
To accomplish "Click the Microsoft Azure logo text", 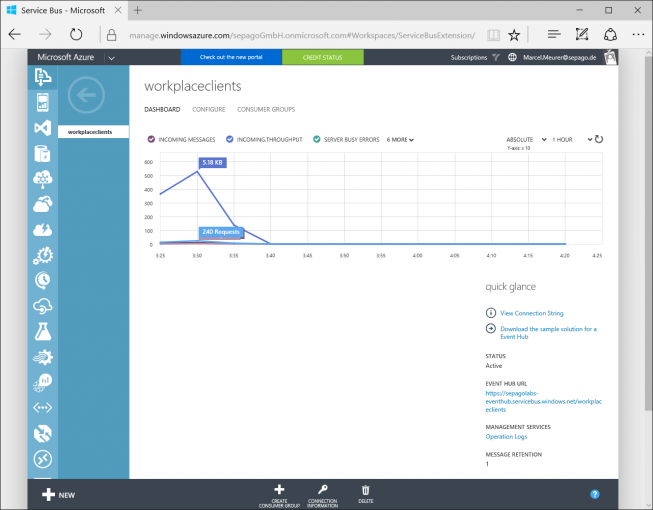I will pyautogui.click(x=66, y=57).
